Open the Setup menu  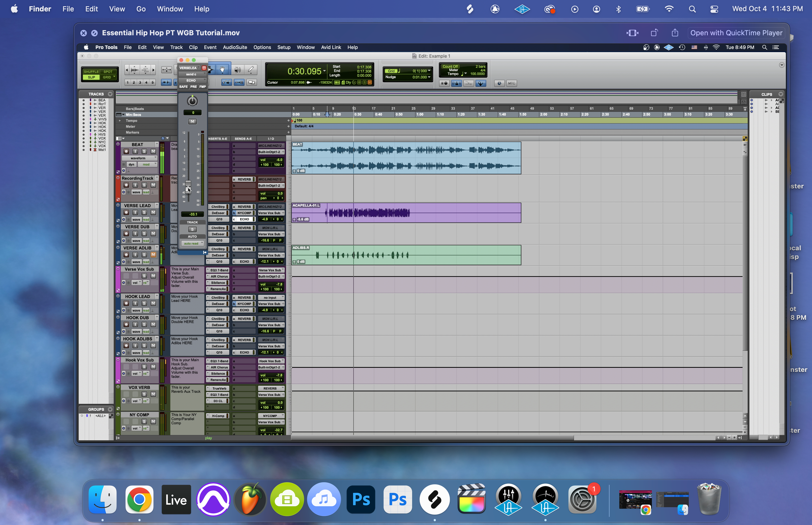coord(284,48)
